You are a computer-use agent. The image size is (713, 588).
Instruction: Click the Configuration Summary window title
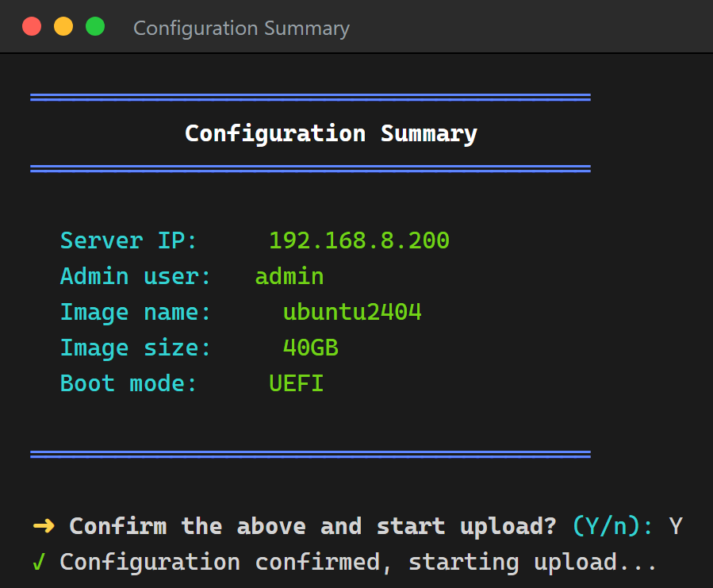point(241,29)
